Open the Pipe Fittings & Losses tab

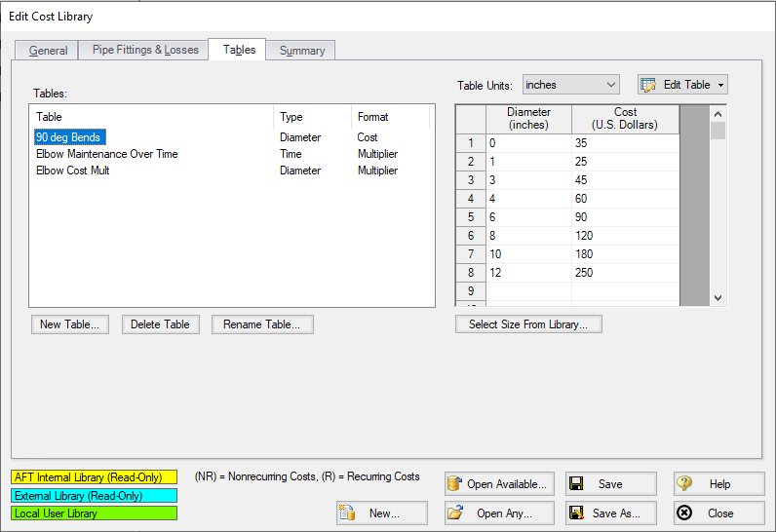pos(145,50)
